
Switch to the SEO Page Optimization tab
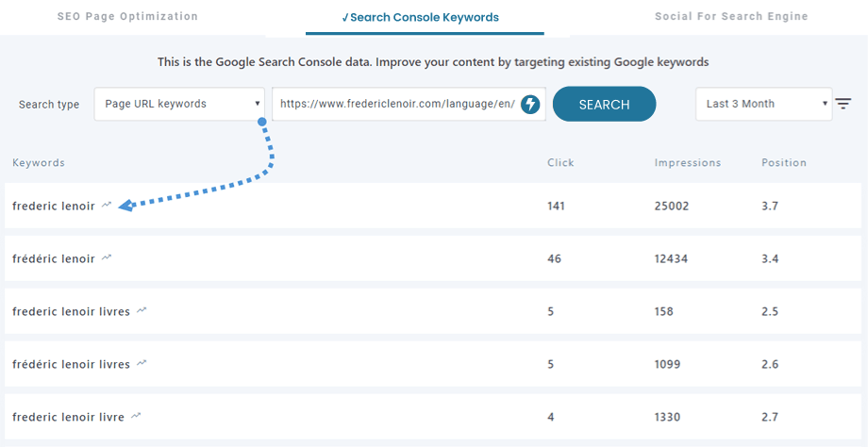point(127,16)
